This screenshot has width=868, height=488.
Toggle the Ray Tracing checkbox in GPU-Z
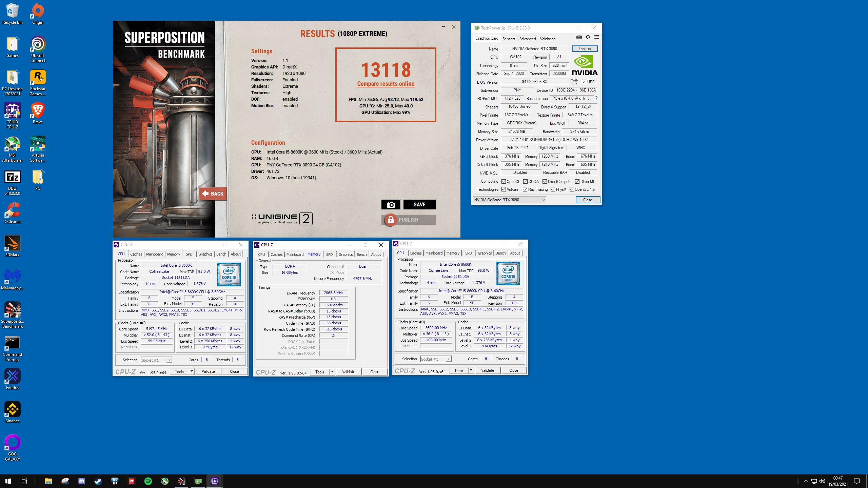[525, 189]
